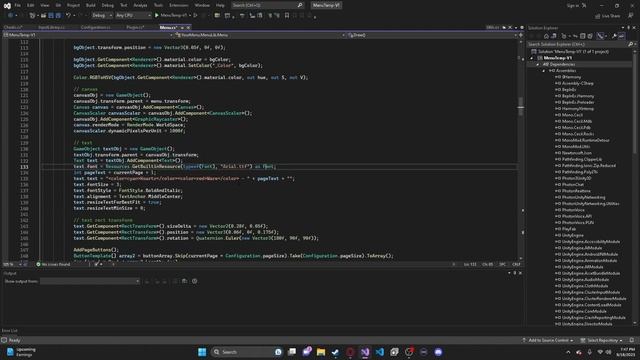Image resolution: width=640 pixels, height=360 pixels.
Task: Click the Sign in link
Action: click(573, 5)
